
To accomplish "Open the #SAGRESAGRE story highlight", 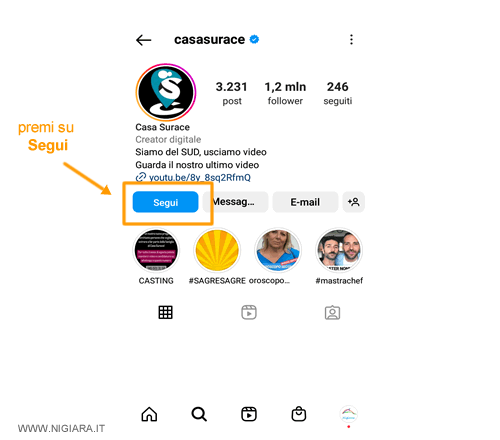I will pos(217,250).
